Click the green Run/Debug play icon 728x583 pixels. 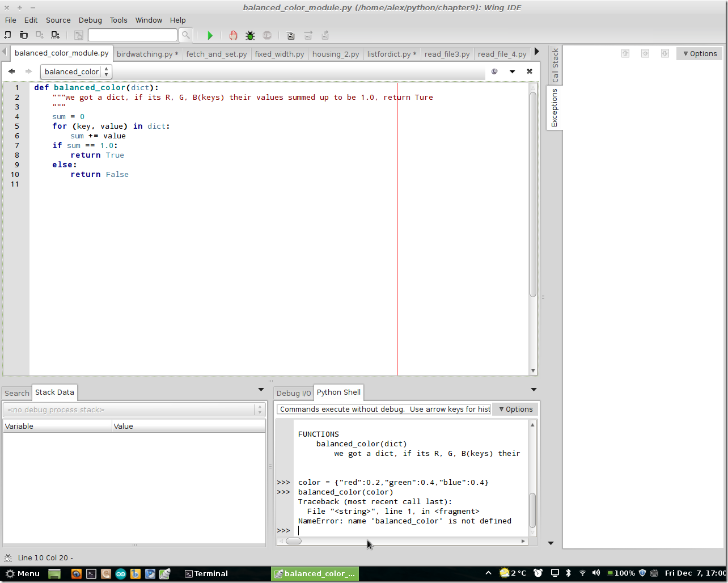pos(210,36)
